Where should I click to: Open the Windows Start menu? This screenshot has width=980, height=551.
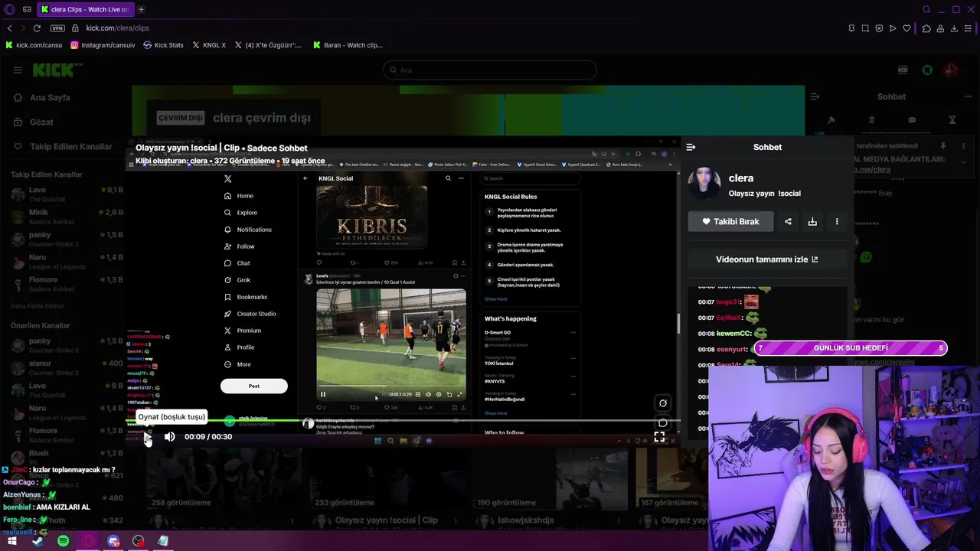coord(12,541)
